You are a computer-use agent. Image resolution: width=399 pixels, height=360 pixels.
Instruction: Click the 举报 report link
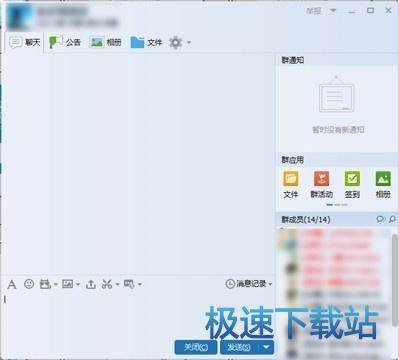(314, 11)
